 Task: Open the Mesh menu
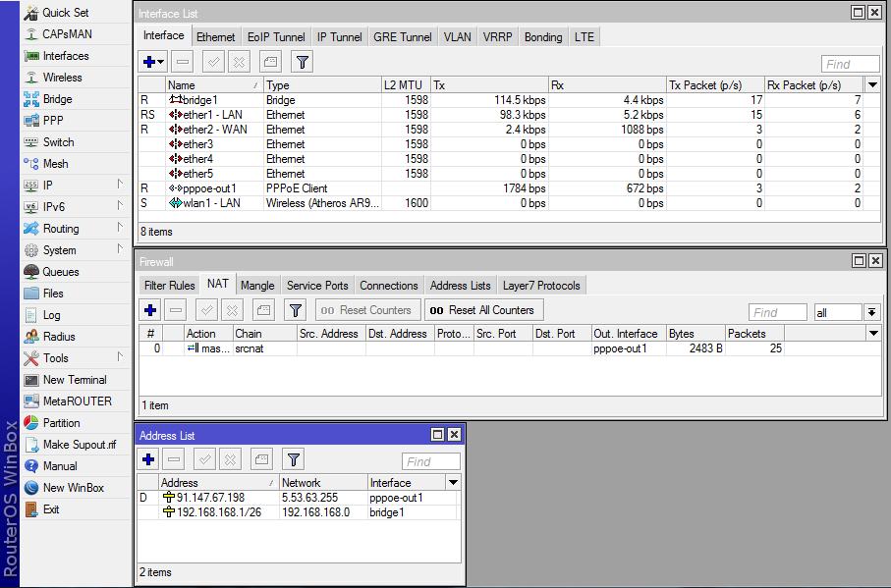click(76, 164)
